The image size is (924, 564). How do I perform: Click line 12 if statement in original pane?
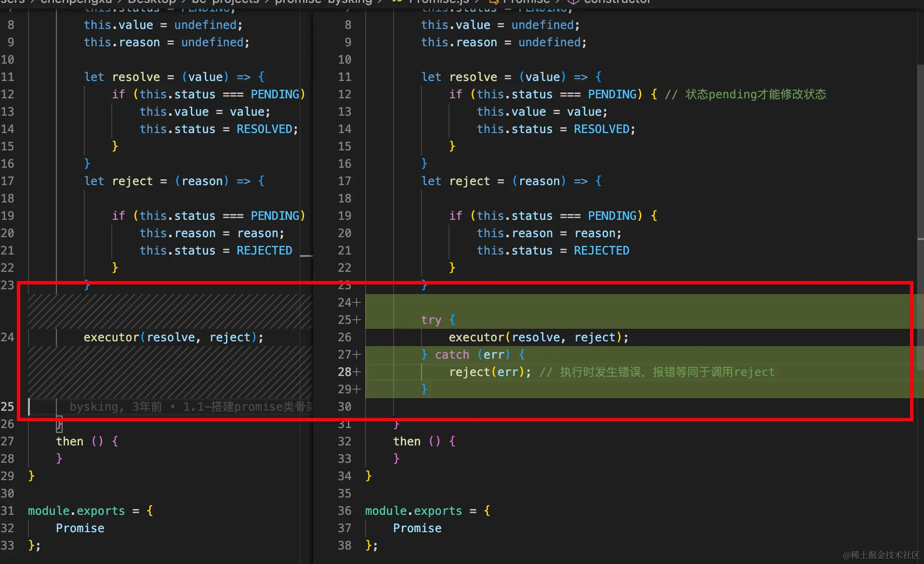point(209,94)
